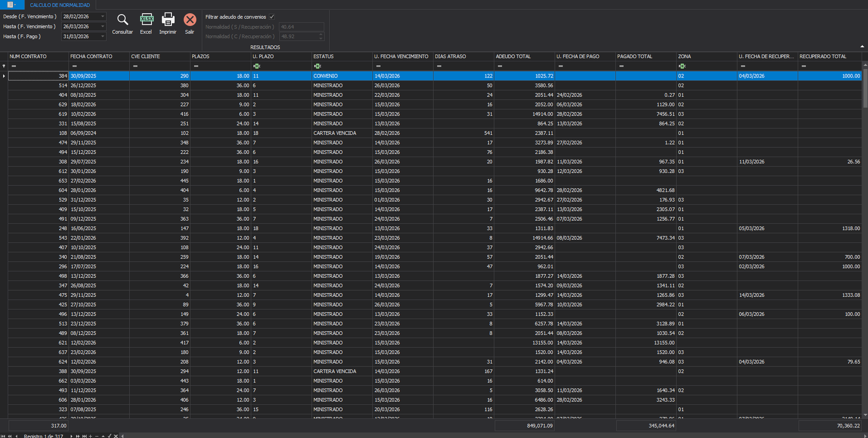This screenshot has height=438, width=868.
Task: Open the application menu button at top-left
Action: pyautogui.click(x=11, y=5)
